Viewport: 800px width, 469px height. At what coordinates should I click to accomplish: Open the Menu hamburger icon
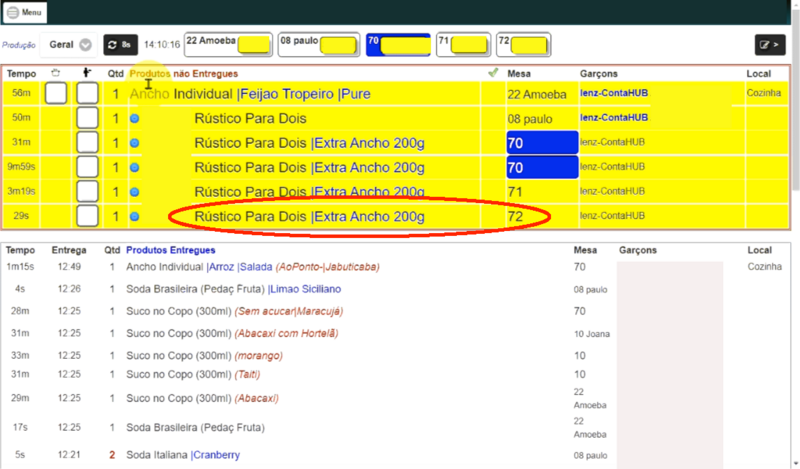pos(13,12)
